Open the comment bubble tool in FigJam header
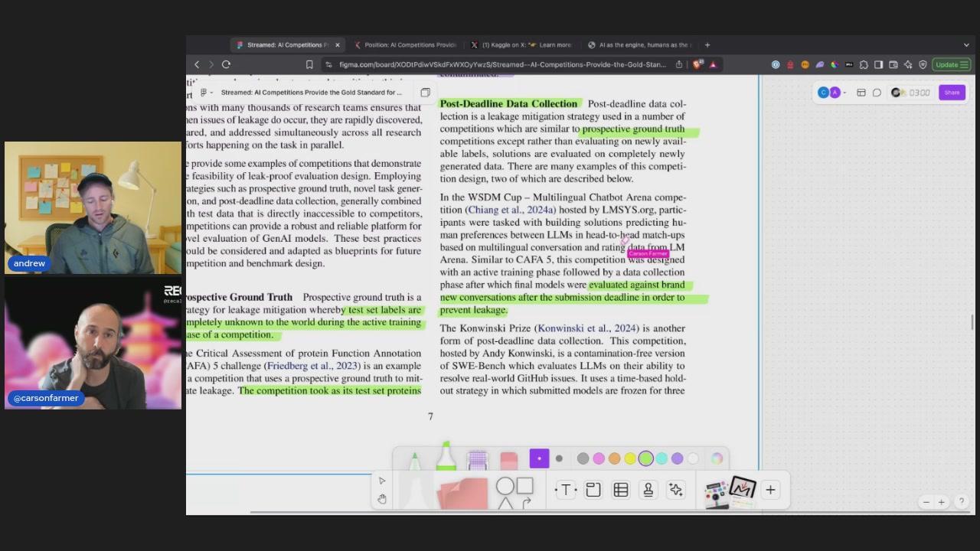980x551 pixels. (877, 93)
